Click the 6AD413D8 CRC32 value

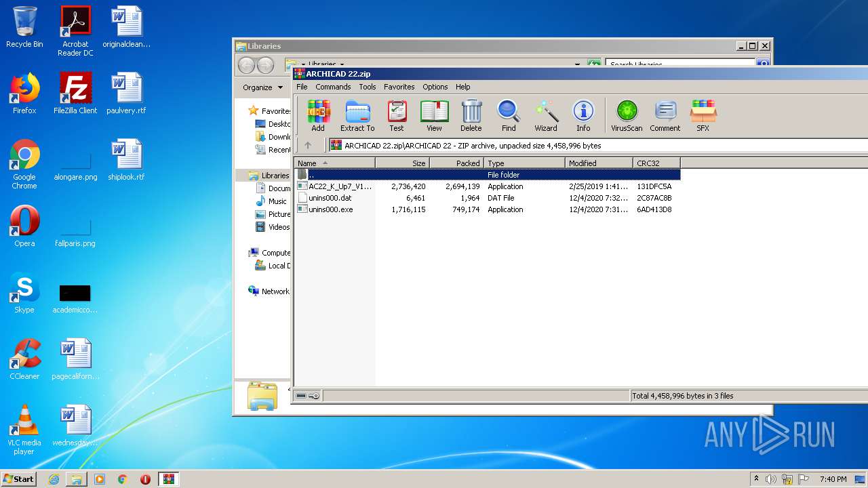[x=654, y=209]
